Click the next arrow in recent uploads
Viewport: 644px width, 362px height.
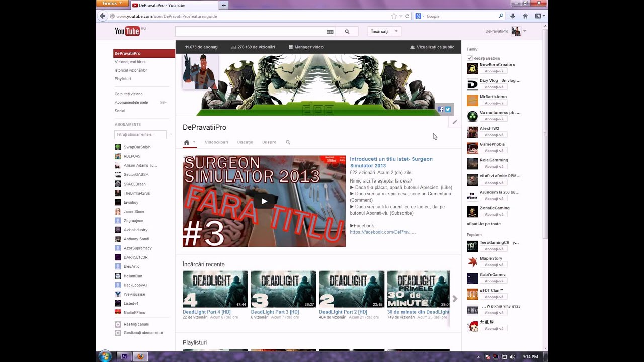[x=455, y=299]
